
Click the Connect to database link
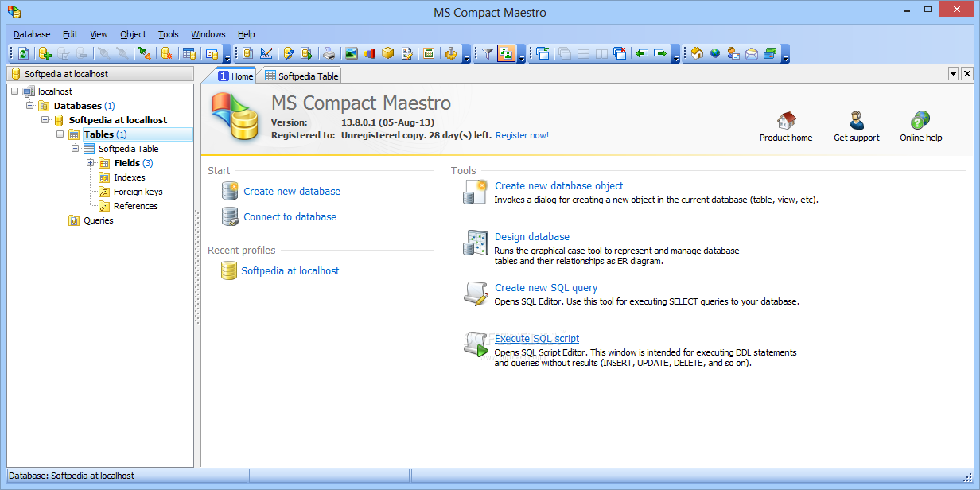point(290,216)
